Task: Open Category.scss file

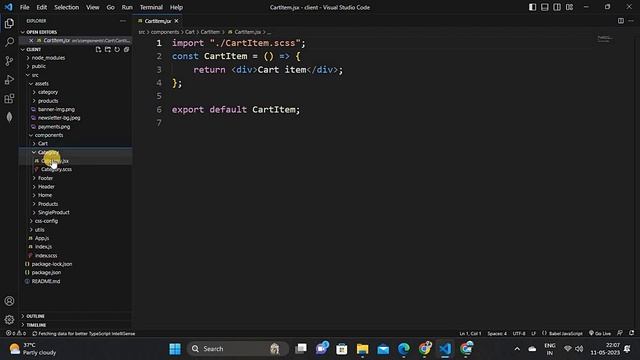Action: tap(56, 169)
